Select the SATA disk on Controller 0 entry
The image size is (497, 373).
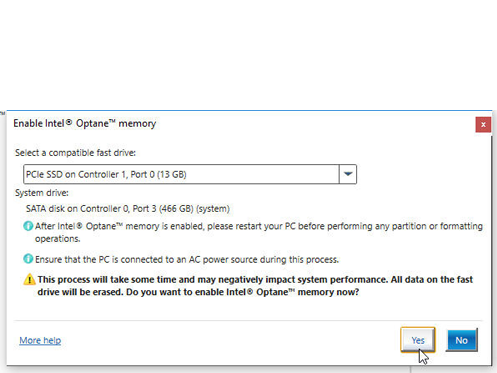tap(128, 209)
